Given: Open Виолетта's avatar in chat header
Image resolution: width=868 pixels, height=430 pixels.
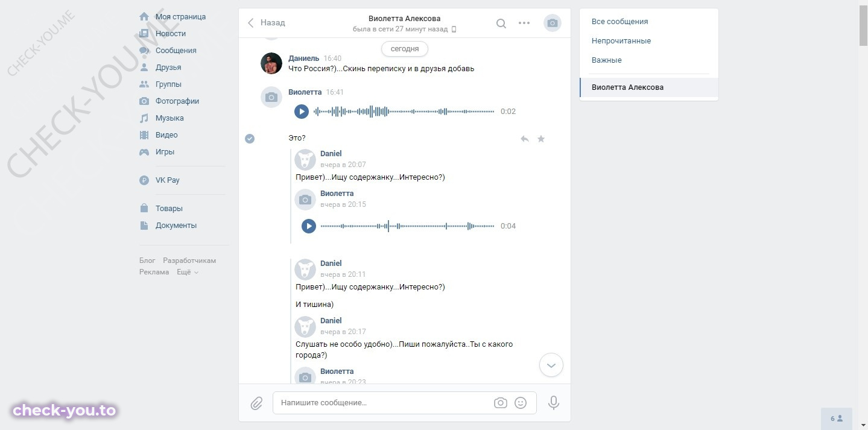Looking at the screenshot, I should coord(553,23).
